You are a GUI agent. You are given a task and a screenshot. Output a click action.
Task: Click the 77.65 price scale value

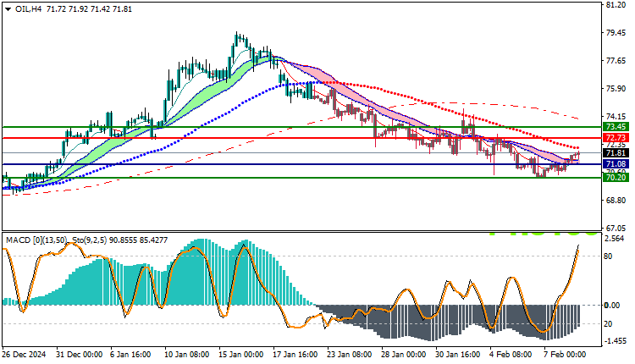click(x=616, y=61)
